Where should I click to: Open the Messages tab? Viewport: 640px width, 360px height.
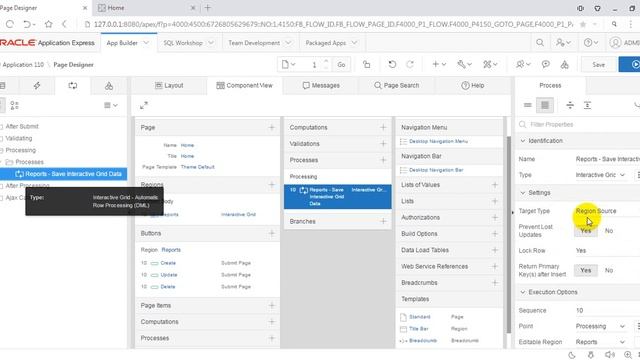tap(321, 85)
